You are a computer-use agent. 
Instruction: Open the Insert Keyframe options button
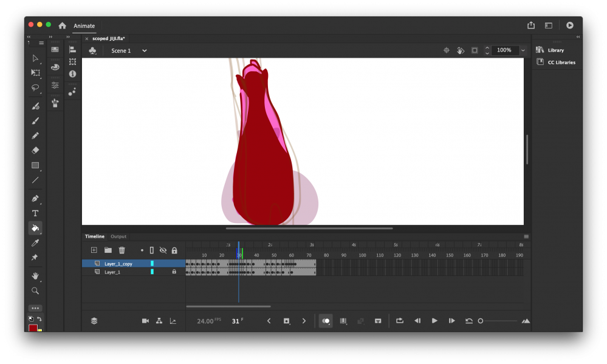coord(286,321)
